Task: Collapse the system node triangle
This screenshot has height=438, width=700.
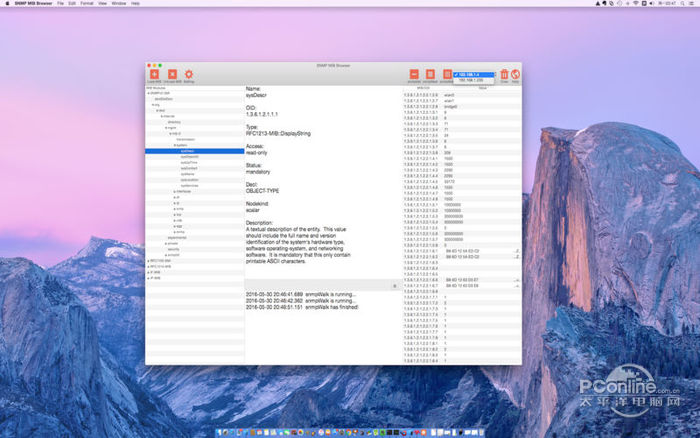Action: tap(175, 145)
